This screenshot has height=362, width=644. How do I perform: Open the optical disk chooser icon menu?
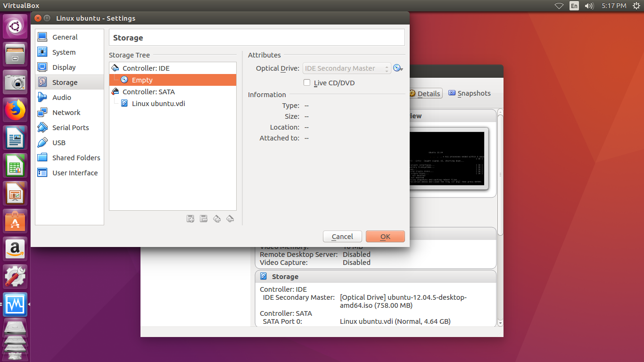398,68
